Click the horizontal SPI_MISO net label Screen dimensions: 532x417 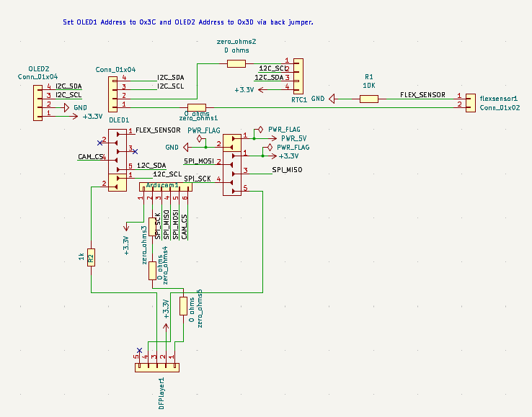[288, 170]
